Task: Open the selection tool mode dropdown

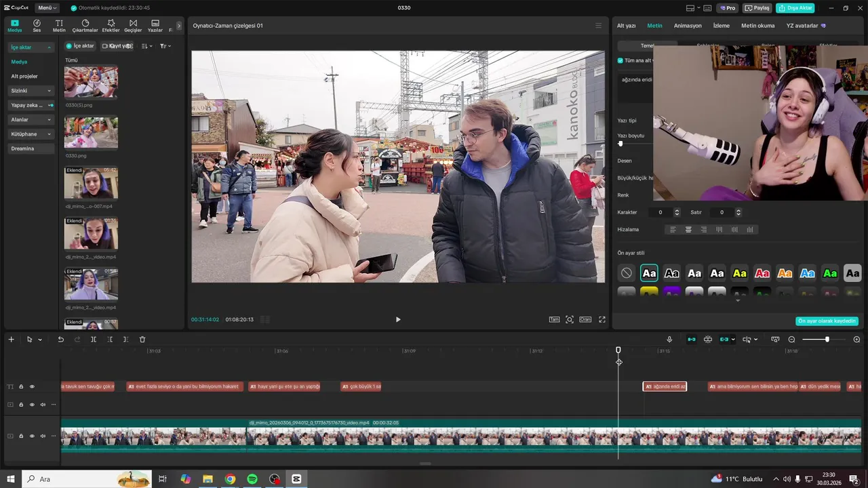Action: [x=40, y=340]
